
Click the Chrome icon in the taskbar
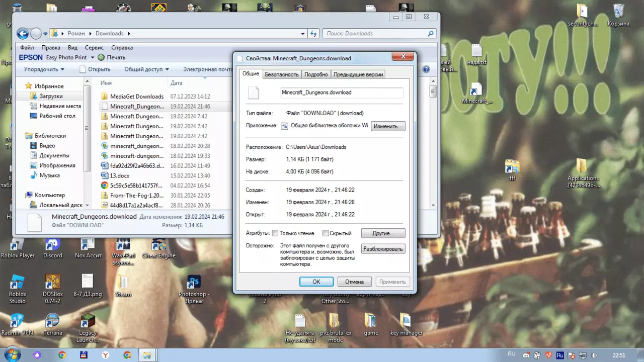pyautogui.click(x=62, y=355)
